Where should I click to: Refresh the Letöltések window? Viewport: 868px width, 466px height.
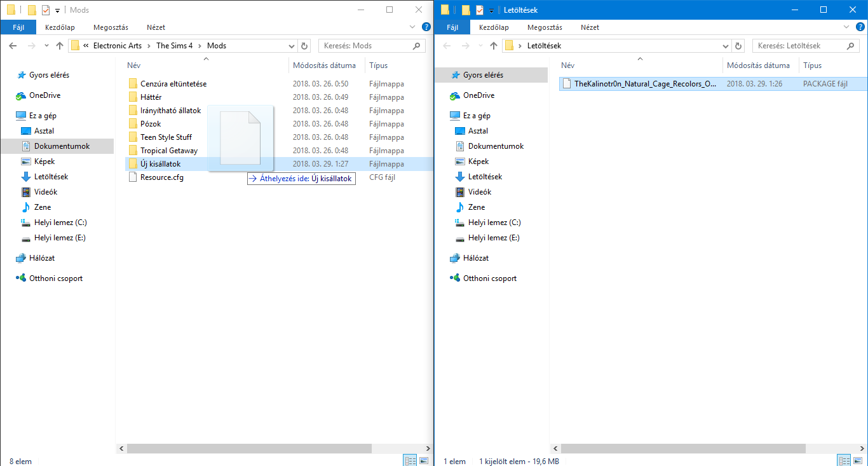pyautogui.click(x=738, y=46)
